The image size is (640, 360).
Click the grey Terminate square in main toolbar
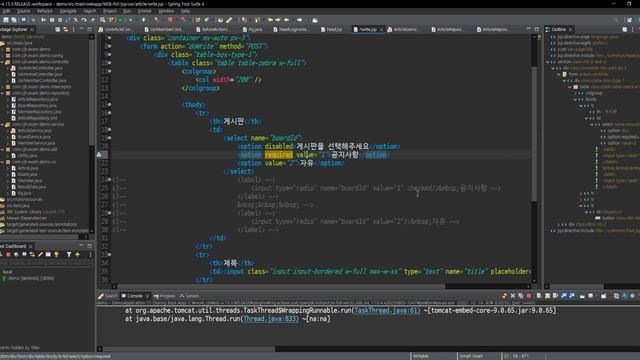[60, 20]
